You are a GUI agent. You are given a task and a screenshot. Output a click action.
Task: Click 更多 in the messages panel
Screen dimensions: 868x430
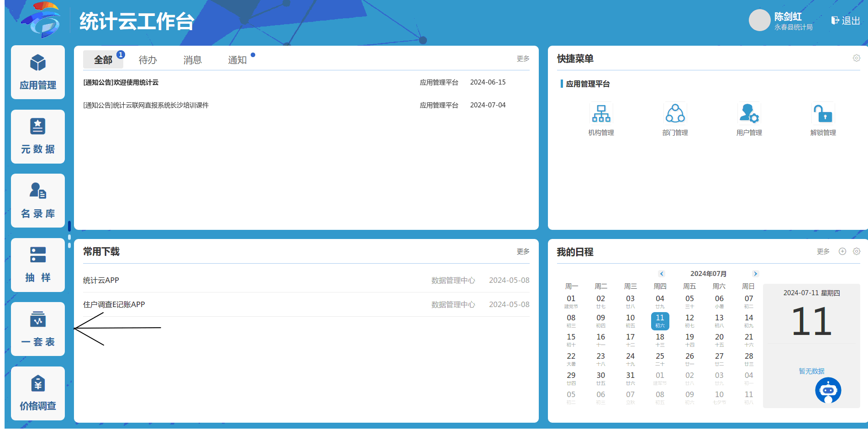[x=523, y=58]
